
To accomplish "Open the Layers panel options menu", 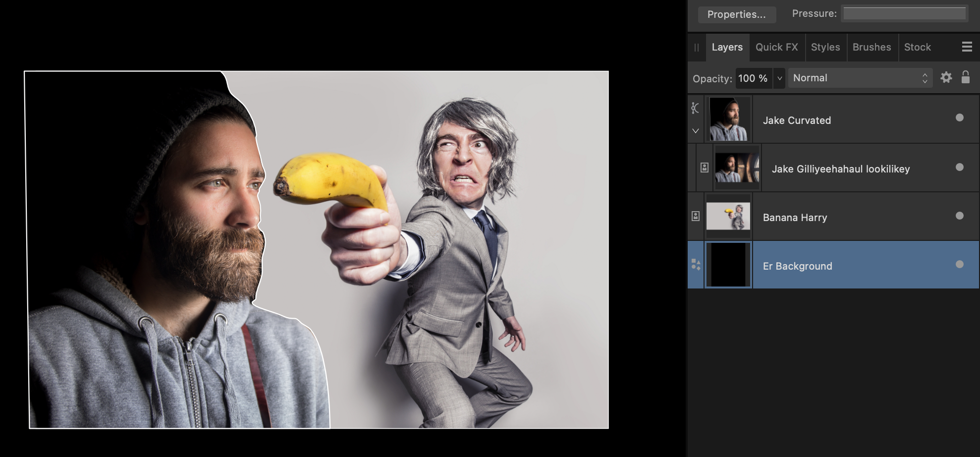I will click(967, 47).
